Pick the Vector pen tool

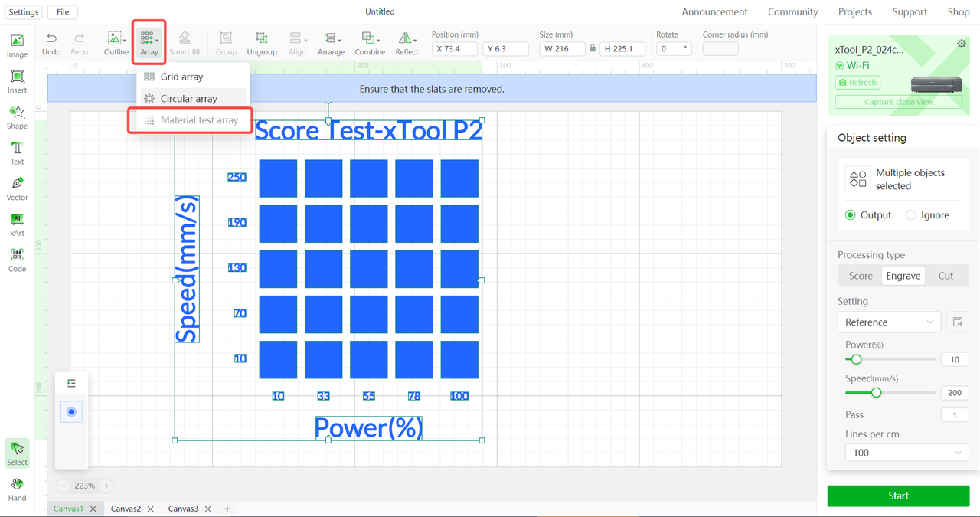click(17, 188)
